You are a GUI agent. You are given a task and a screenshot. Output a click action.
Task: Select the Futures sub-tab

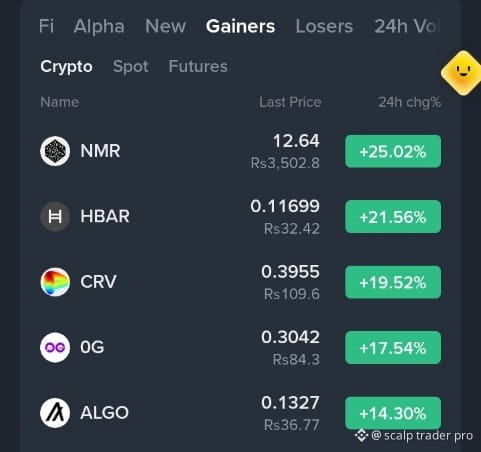tap(198, 66)
